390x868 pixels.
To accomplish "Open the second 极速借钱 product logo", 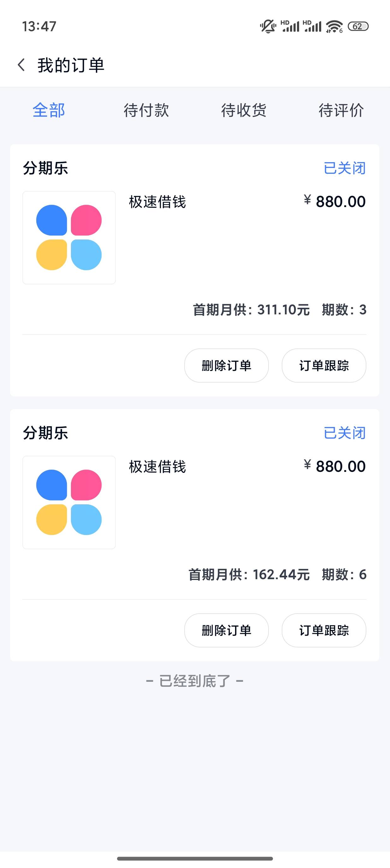I will tap(69, 502).
